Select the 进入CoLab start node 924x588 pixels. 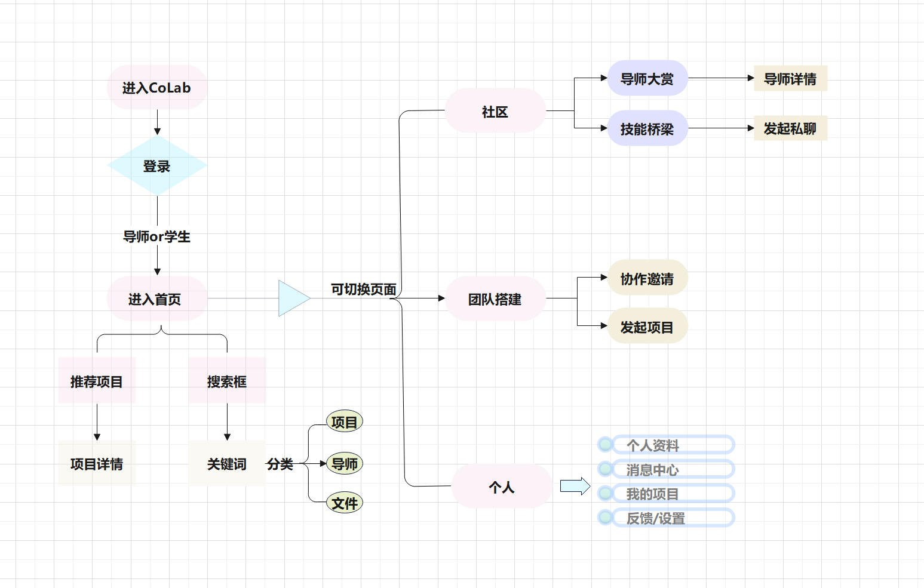point(157,87)
